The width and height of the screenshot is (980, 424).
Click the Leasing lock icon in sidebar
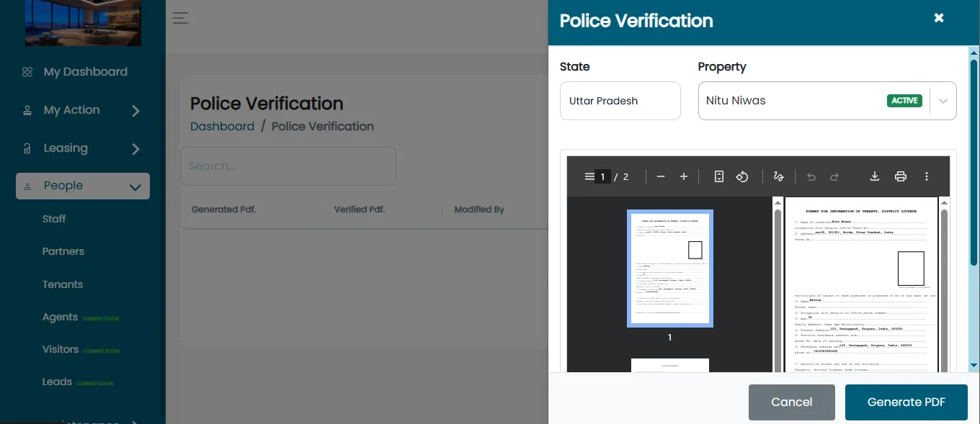[27, 148]
